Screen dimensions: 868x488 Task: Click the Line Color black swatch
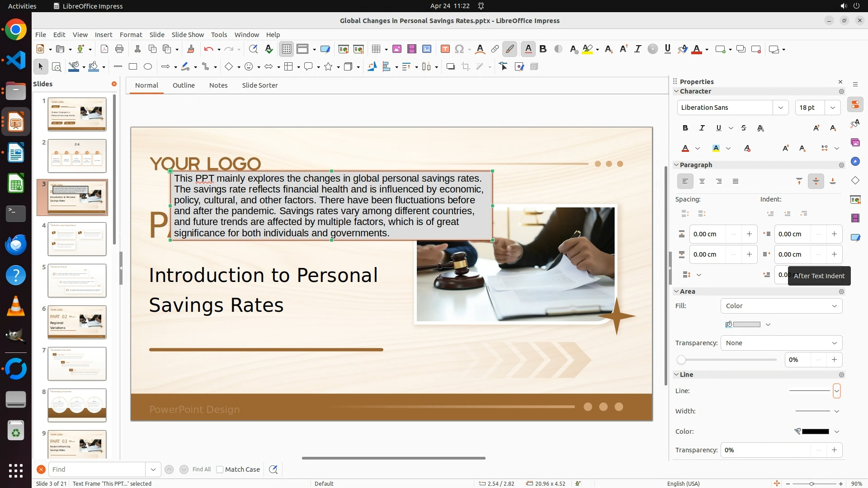[815, 432]
